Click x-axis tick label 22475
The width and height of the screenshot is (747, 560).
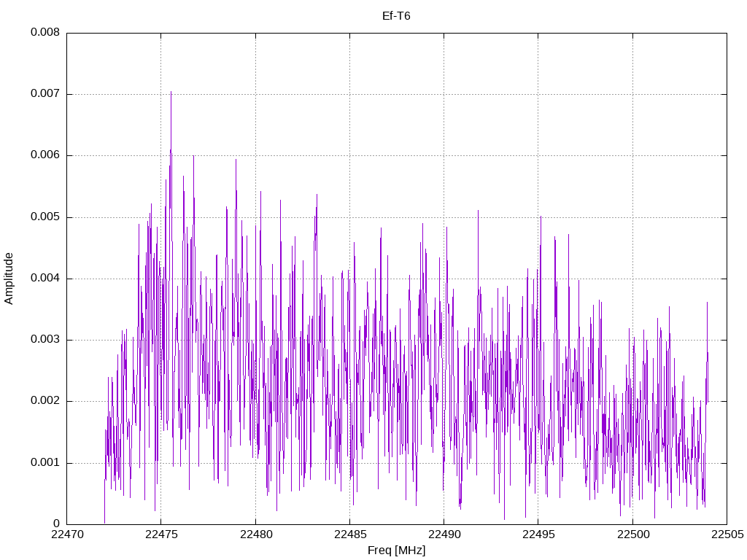(x=161, y=534)
